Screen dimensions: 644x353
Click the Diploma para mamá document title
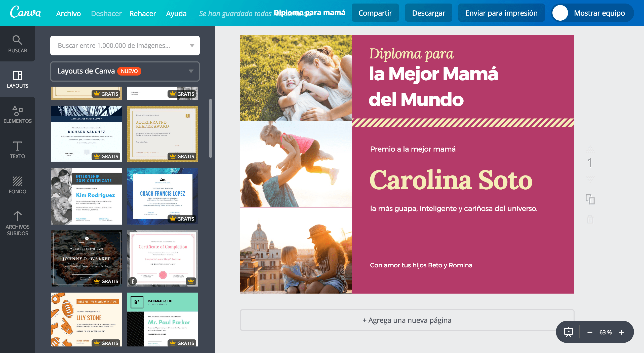pos(309,13)
